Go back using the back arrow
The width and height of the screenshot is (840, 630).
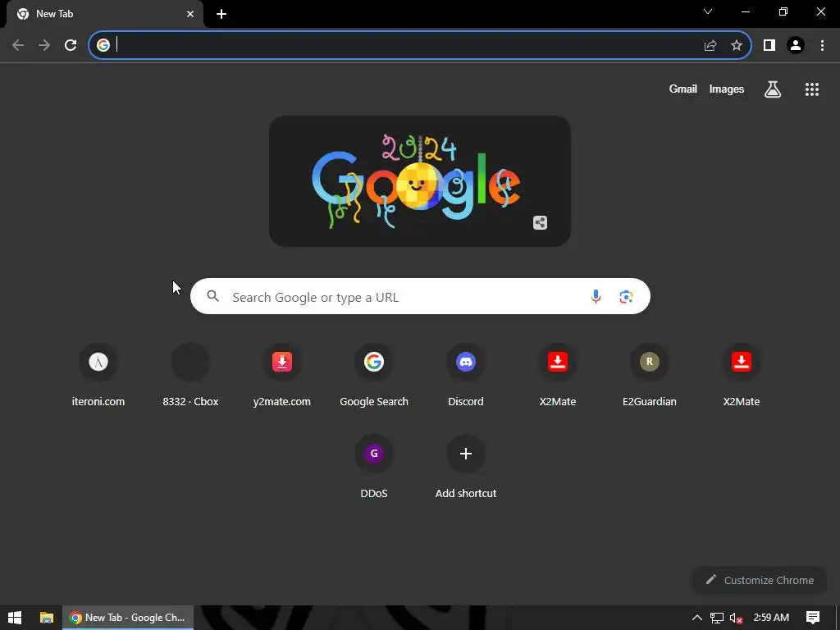click(x=18, y=45)
